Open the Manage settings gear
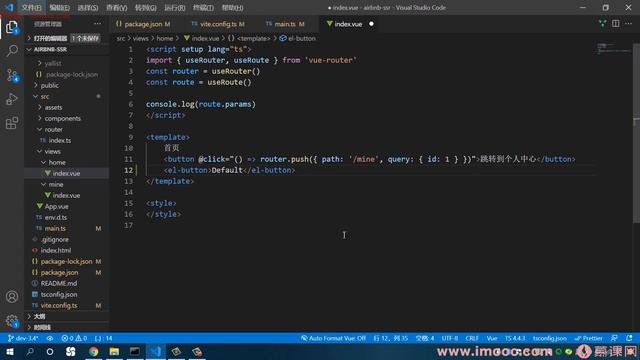Viewport: 640px width, 360px height. [12, 321]
